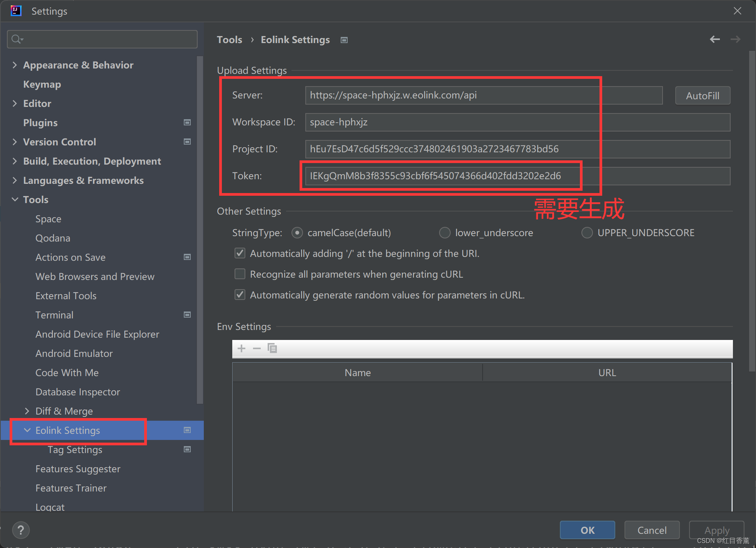756x548 pixels.
Task: Click the remove (−) icon in Env Settings
Action: (257, 348)
